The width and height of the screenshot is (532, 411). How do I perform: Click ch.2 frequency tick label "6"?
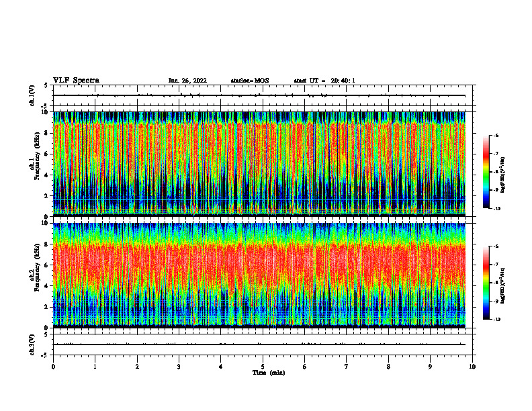pyautogui.click(x=47, y=265)
